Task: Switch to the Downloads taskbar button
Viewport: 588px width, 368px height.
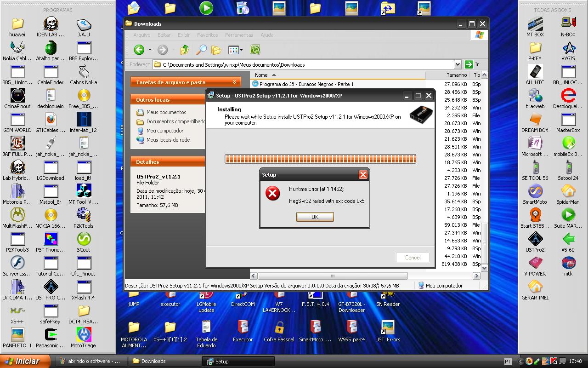Action: pos(164,361)
